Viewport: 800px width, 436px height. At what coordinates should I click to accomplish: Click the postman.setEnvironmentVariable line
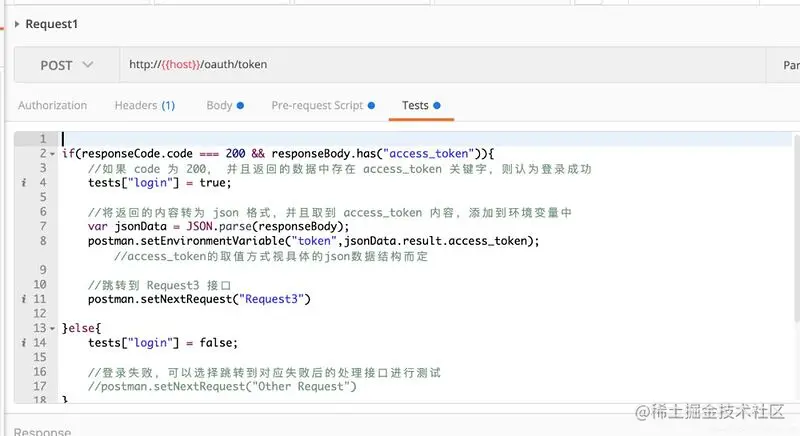[313, 241]
